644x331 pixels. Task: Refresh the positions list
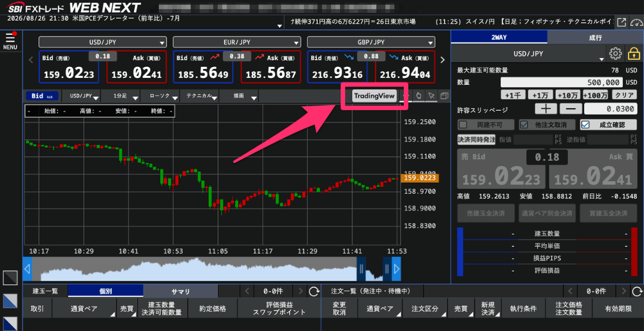314,292
